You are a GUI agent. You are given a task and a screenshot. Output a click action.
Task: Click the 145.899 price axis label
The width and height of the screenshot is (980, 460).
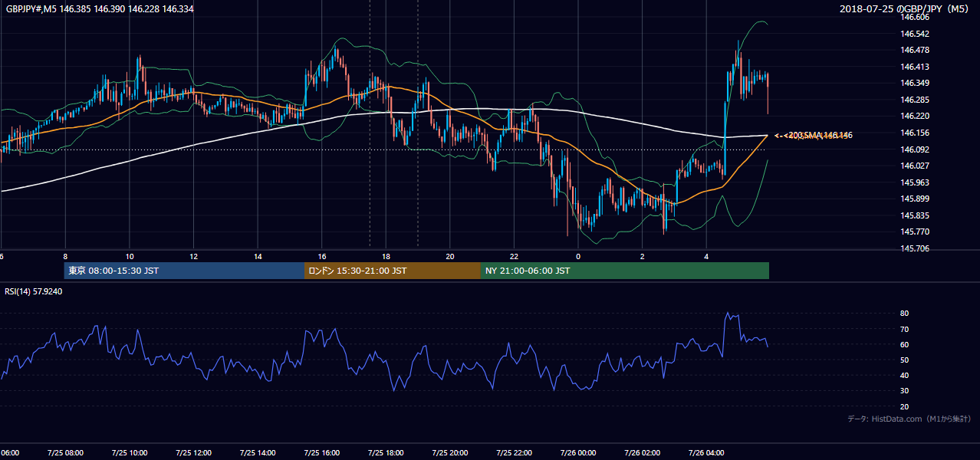pos(915,199)
